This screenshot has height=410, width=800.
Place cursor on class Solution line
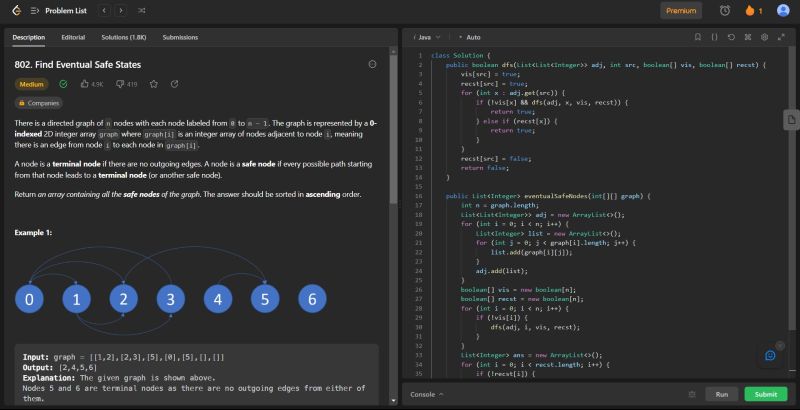click(460, 56)
